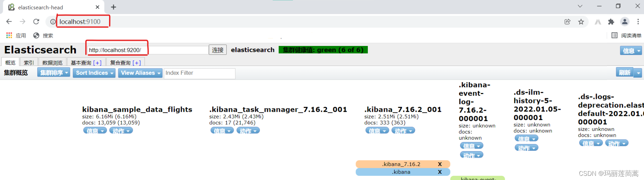Click the elasticsearch cluster name label
This screenshot has height=180, width=644.
coord(253,50)
